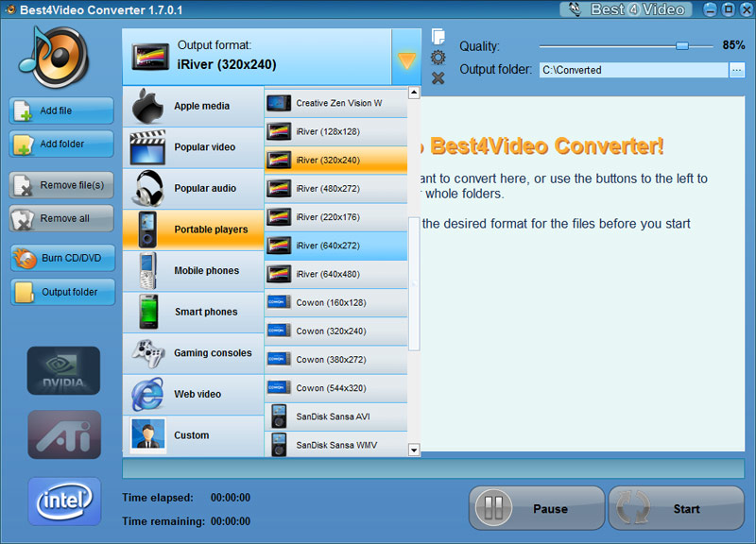Choose Cowon (380x272) format
756x544 pixels.
pos(336,360)
